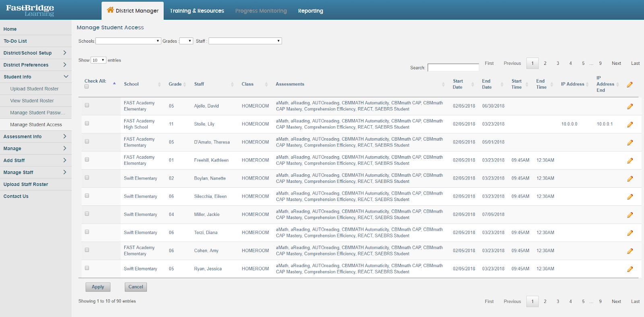This screenshot has width=644, height=317.
Task: Edit access for Stolle, Lily row
Action: [x=630, y=124]
